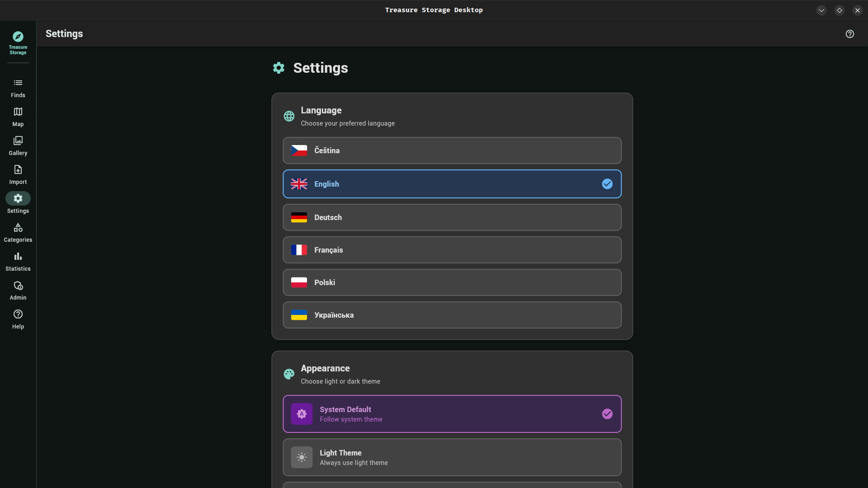Click the System Default theme icon swatch
Image resolution: width=868 pixels, height=488 pixels.
click(x=302, y=413)
